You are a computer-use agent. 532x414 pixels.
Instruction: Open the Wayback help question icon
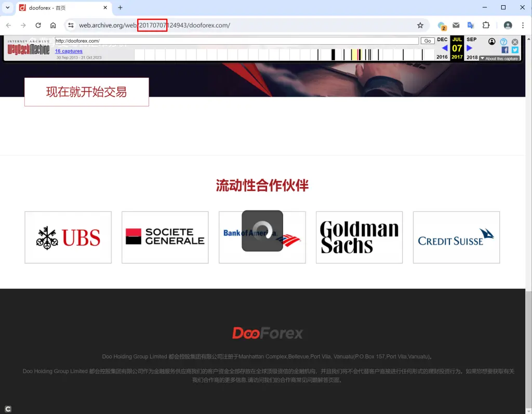click(x=503, y=42)
